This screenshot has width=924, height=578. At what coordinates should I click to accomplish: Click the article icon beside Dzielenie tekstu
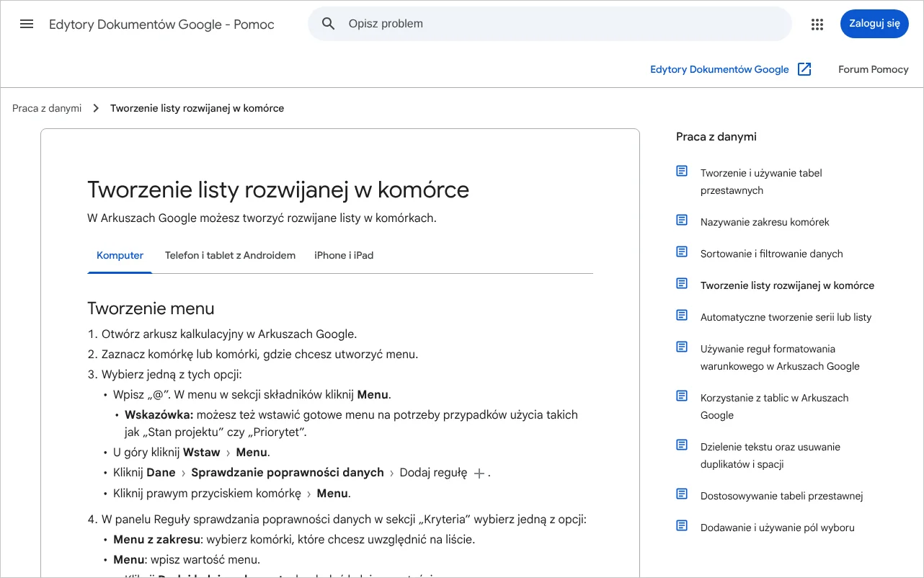[682, 445]
